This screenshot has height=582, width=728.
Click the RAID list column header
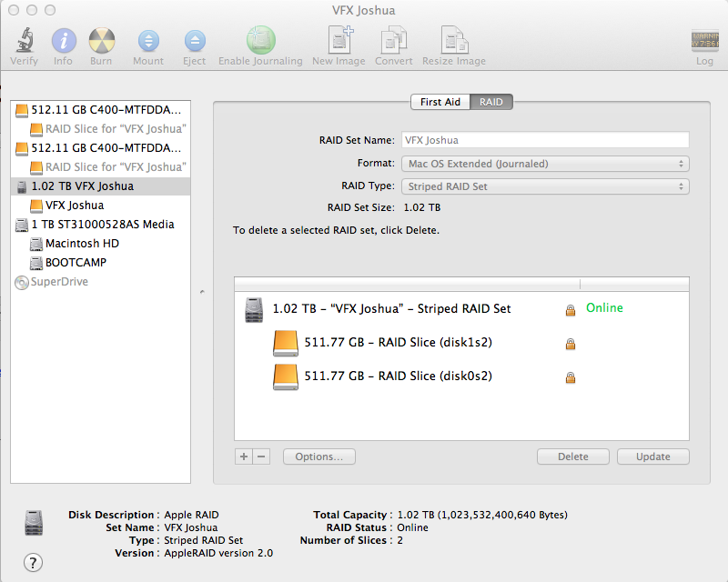pos(461,284)
